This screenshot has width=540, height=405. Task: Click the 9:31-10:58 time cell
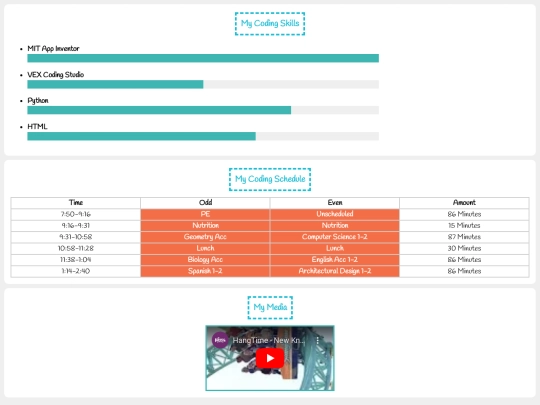click(x=76, y=237)
